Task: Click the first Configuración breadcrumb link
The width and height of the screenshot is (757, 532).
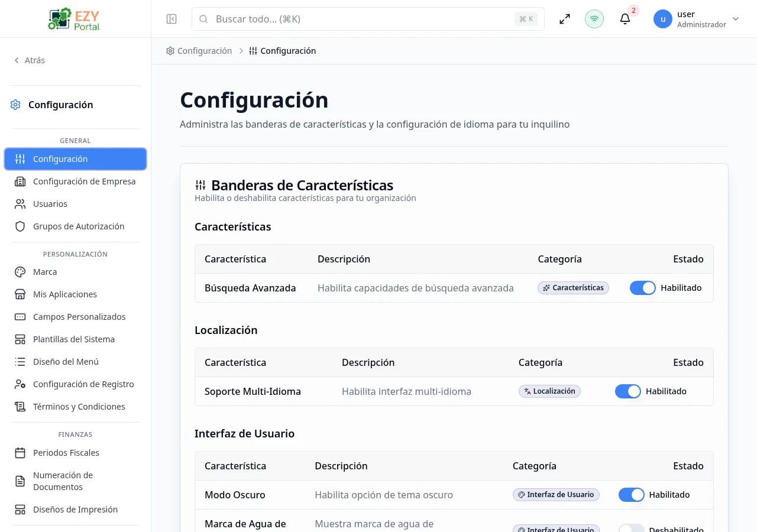Action: [x=199, y=51]
